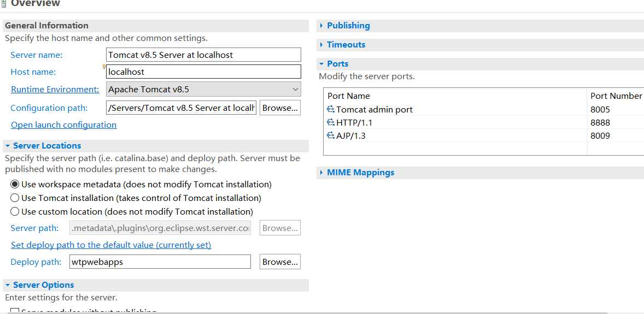Select Use Tomcat installation option
The width and height of the screenshot is (644, 314).
click(x=15, y=198)
